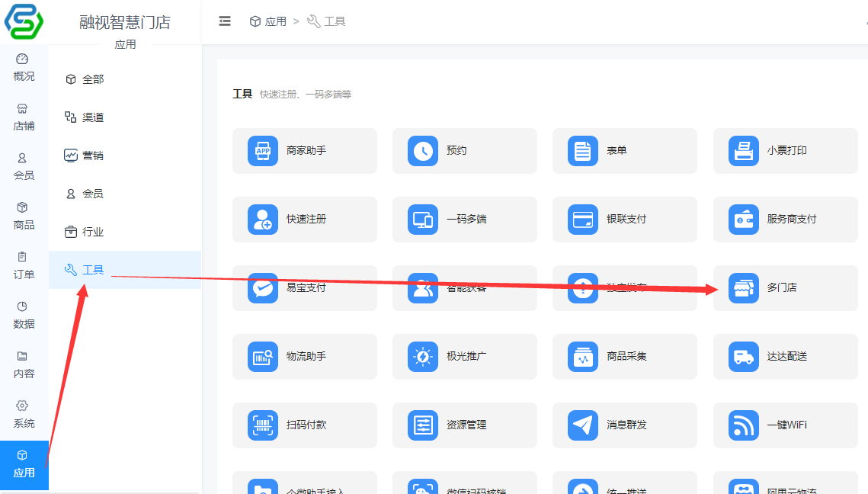This screenshot has height=494, width=868.
Task: Show 全部 application categories
Action: coord(124,79)
